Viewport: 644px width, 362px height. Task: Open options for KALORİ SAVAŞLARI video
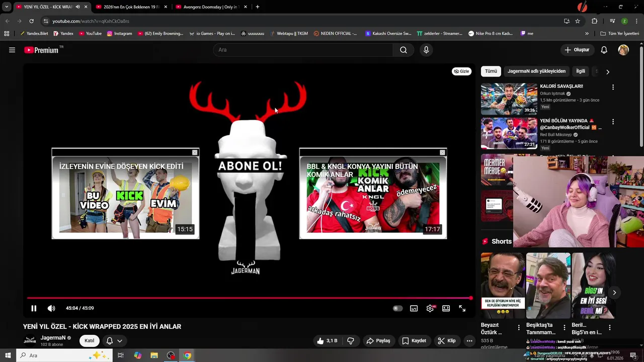(x=613, y=87)
